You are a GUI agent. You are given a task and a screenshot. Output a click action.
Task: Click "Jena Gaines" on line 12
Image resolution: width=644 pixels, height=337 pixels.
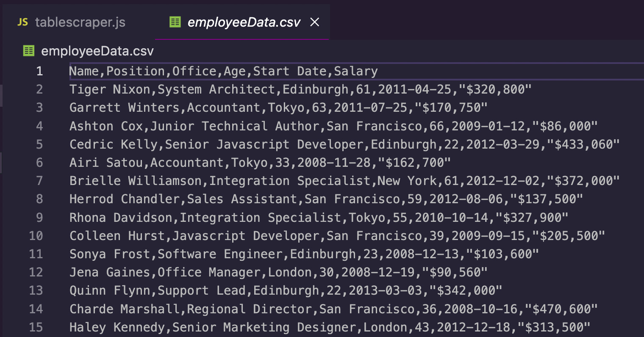click(x=110, y=272)
